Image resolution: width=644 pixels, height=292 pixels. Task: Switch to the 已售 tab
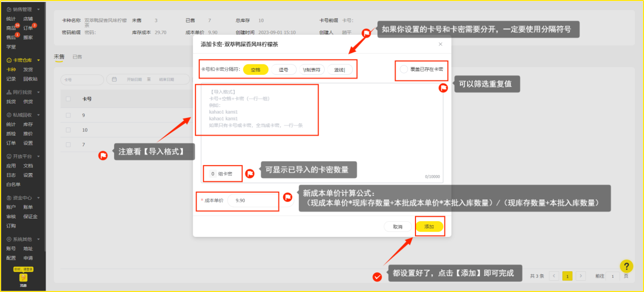77,57
